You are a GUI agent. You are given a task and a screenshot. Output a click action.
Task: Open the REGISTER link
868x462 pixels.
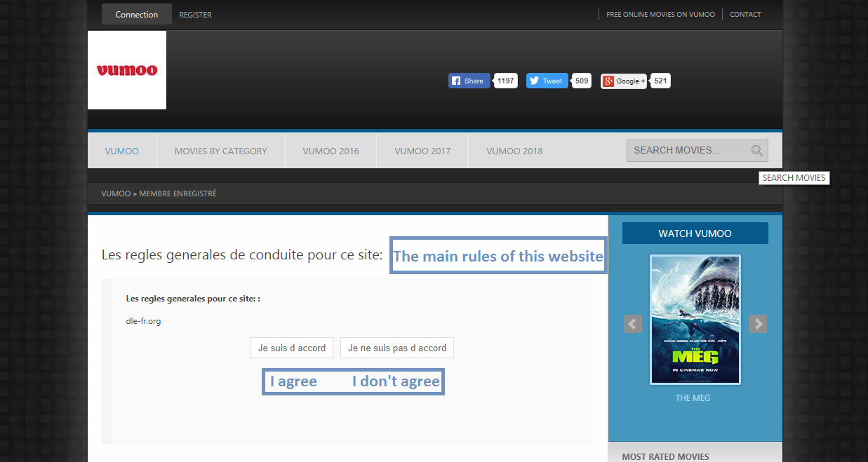(195, 15)
